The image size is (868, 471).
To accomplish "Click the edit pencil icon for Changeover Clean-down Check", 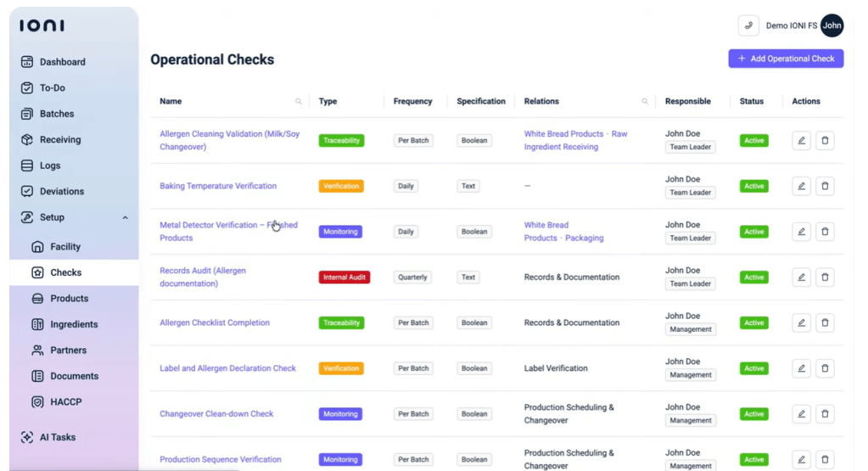I will point(801,414).
